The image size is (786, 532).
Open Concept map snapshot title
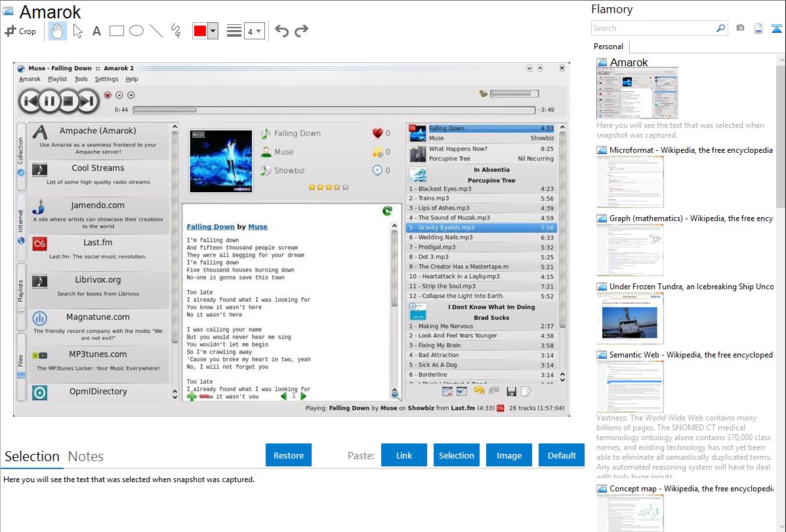[691, 488]
